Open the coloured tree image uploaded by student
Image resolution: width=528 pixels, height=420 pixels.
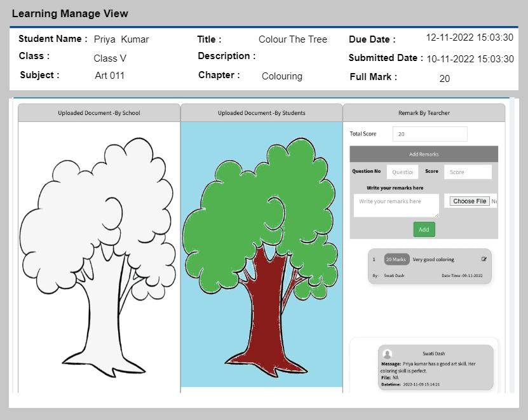[x=262, y=254]
